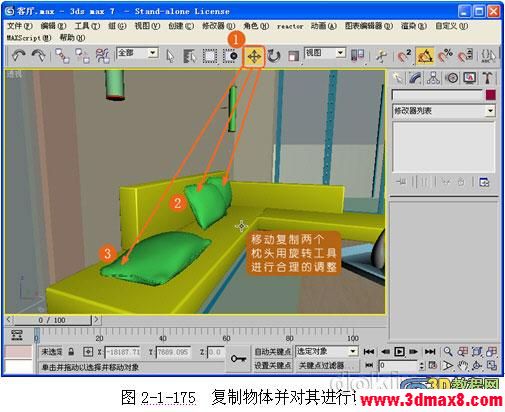Switch to the Motion command panel tab

(x=452, y=78)
